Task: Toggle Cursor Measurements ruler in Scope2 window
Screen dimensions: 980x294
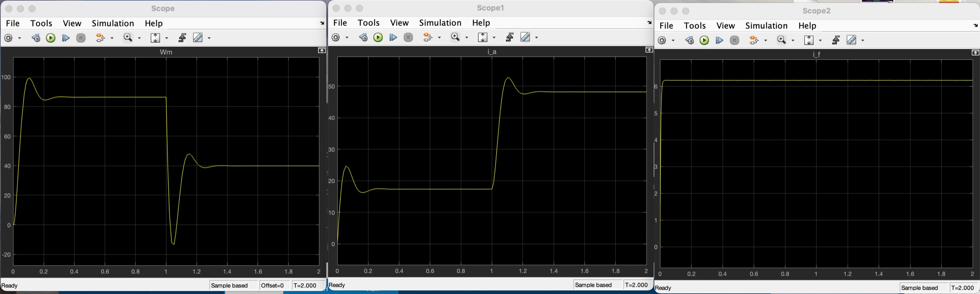Action: [852, 41]
